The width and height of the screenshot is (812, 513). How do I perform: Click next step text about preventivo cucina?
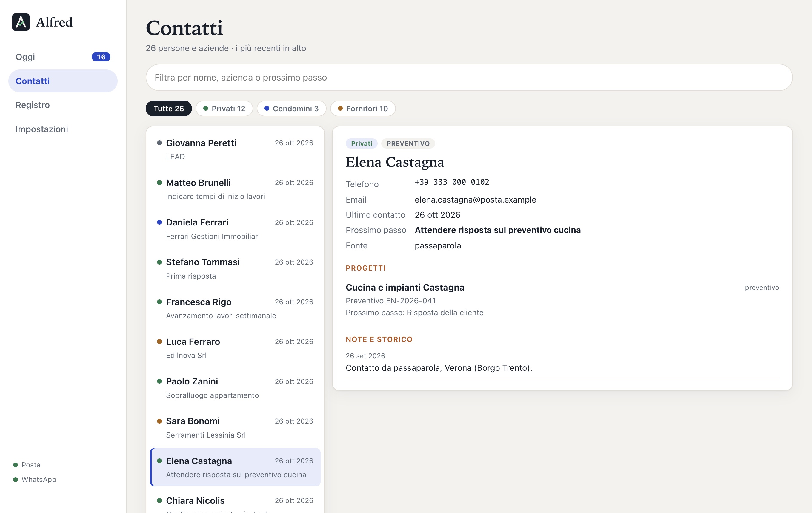tap(498, 230)
